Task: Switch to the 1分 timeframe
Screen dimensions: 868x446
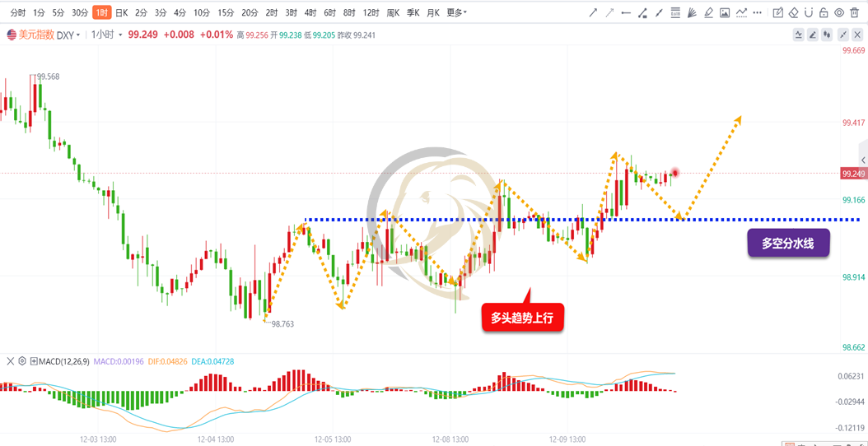Action: pyautogui.click(x=39, y=12)
